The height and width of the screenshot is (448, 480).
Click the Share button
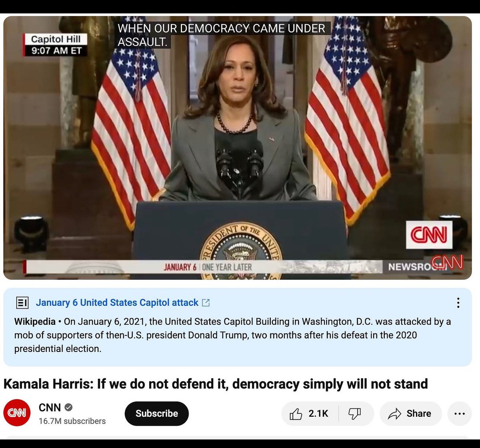[411, 414]
